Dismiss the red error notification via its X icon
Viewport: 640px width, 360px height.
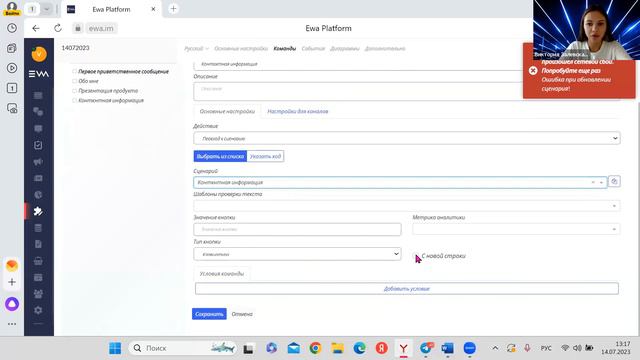pos(533,71)
